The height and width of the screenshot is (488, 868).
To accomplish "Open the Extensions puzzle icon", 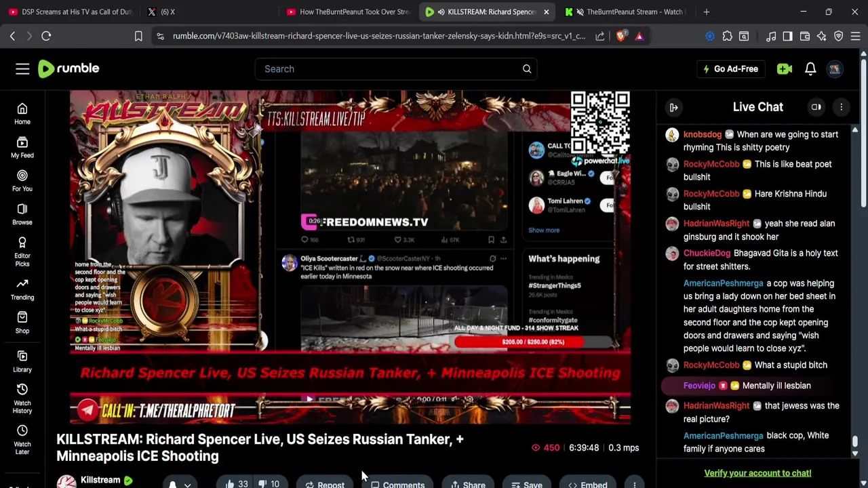I will point(727,36).
